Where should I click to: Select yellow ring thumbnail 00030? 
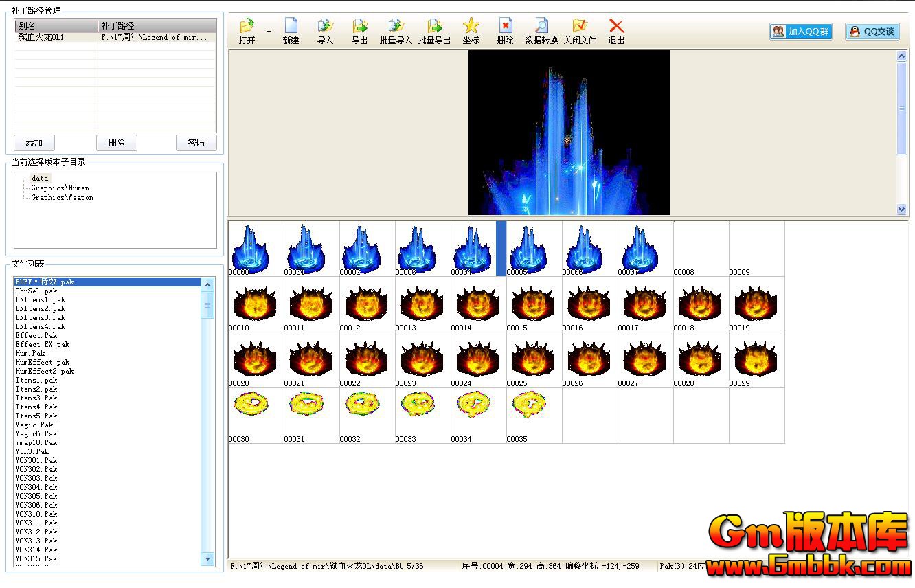click(256, 416)
